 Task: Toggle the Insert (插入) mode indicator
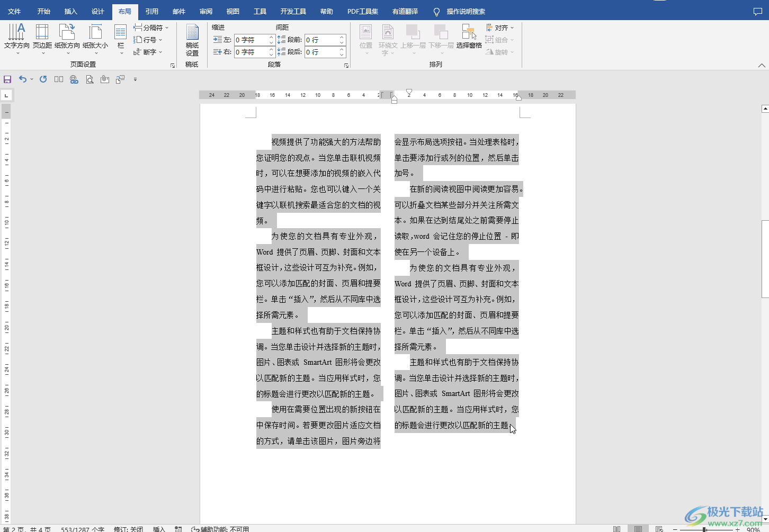159,529
